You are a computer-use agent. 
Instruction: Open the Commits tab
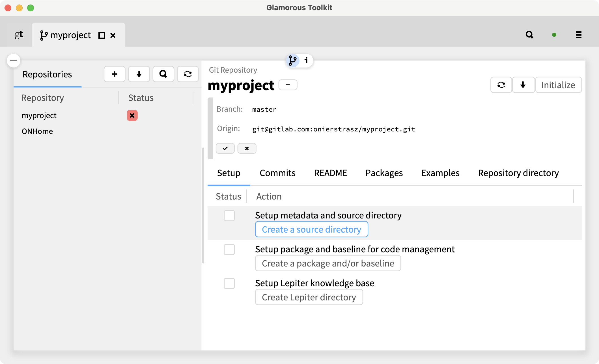tap(278, 173)
